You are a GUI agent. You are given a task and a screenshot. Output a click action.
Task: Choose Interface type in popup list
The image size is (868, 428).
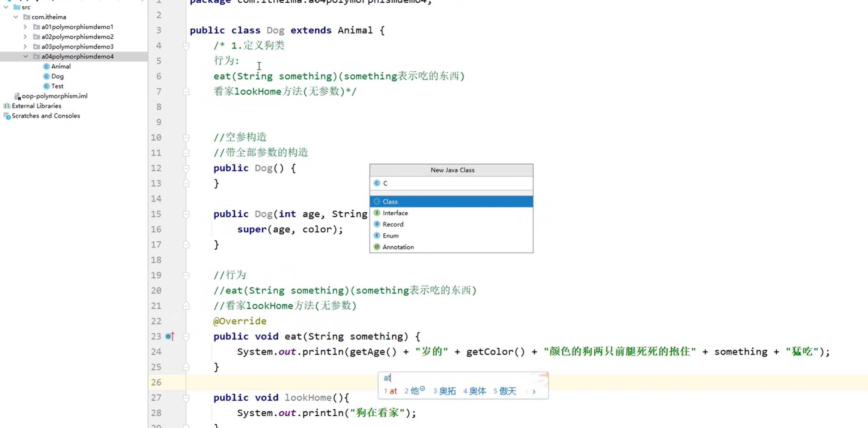click(395, 213)
